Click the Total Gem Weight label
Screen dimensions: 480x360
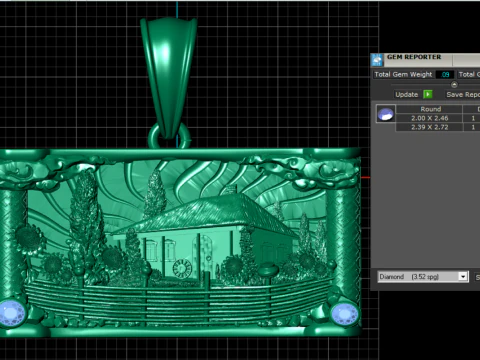pos(403,74)
